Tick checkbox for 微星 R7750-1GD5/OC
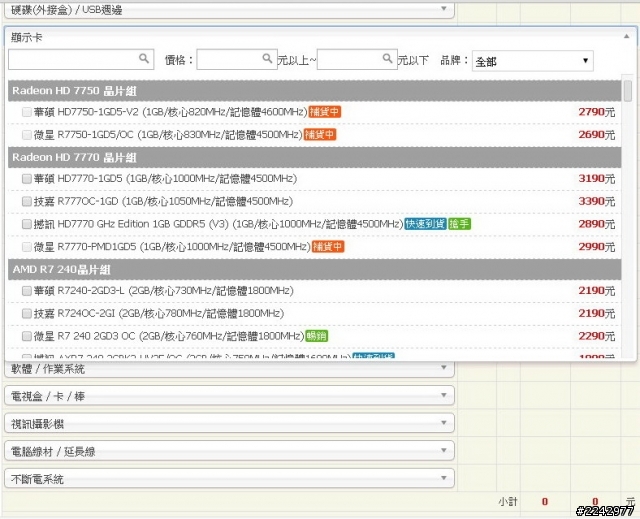Image resolution: width=640 pixels, height=519 pixels. coord(27,135)
